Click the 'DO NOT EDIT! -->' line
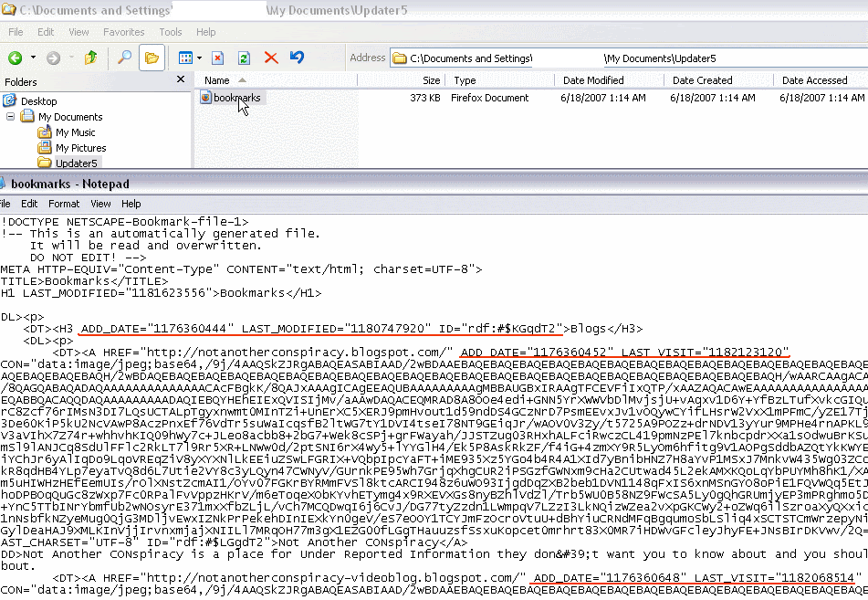 (88, 258)
